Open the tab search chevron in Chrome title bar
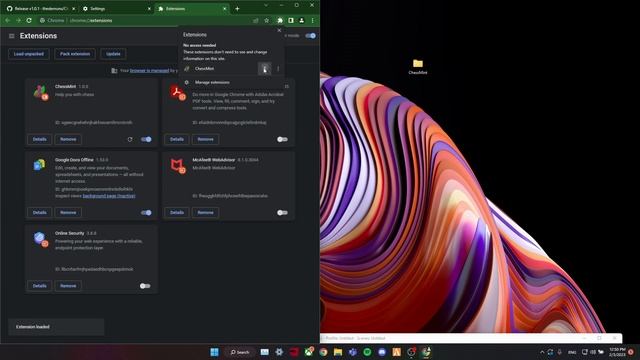 266,5
